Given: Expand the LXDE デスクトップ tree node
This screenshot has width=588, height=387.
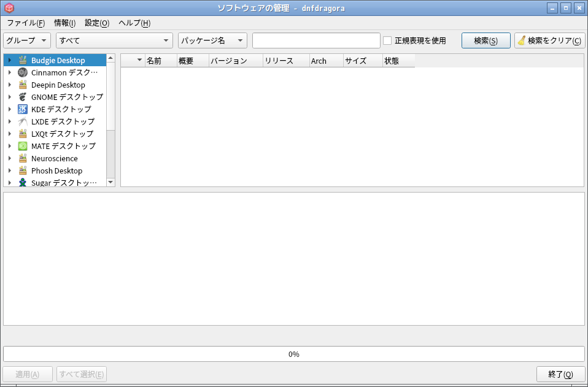Looking at the screenshot, I should (10, 121).
